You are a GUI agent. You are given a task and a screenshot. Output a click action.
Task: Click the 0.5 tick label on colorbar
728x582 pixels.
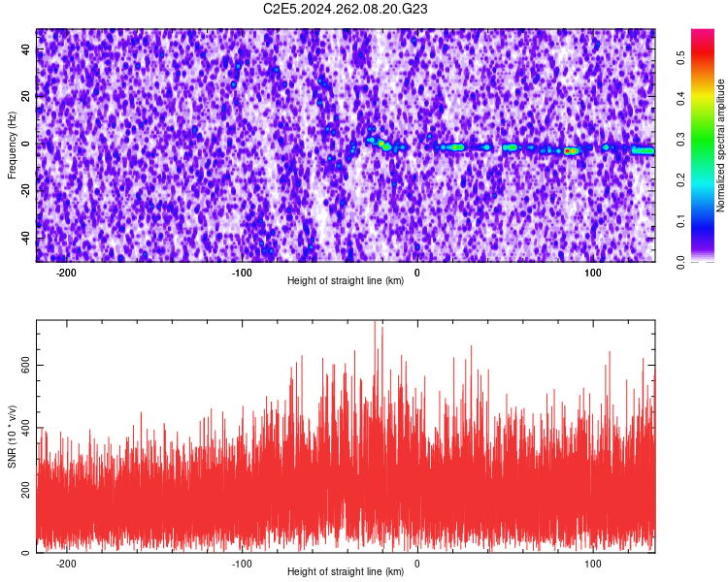pyautogui.click(x=680, y=58)
